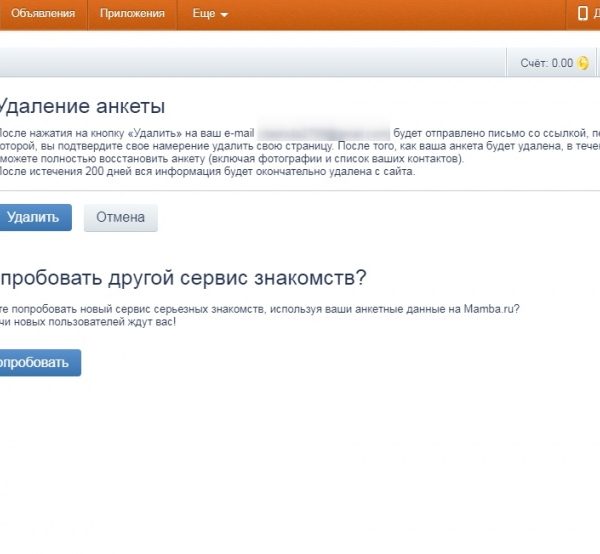This screenshot has height=554, width=600.
Task: Click the line новых пользователей ждут вас
Action: click(x=88, y=322)
